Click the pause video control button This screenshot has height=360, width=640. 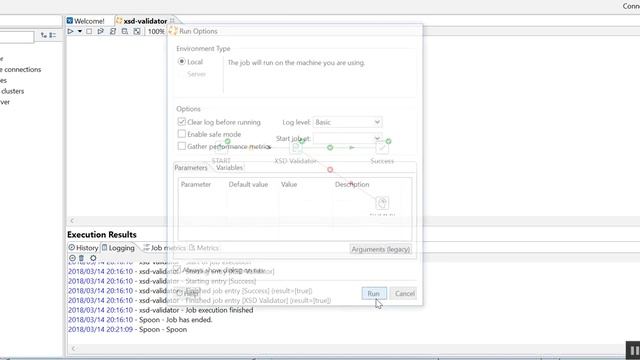pyautogui.click(x=633, y=351)
